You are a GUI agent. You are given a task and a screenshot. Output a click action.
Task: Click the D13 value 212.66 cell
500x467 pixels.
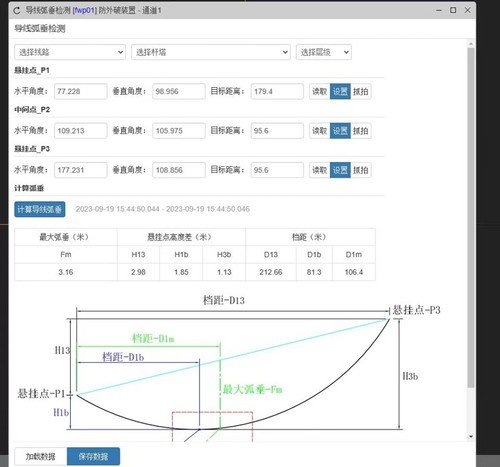point(271,272)
